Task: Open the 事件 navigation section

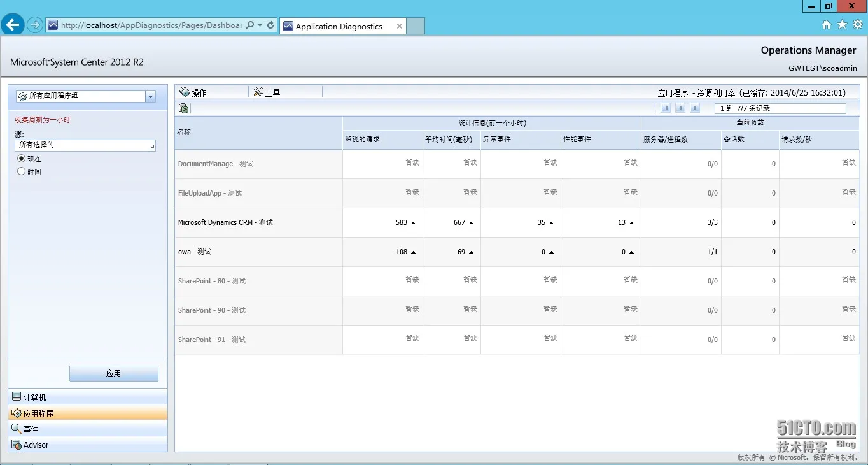Action: (88, 429)
